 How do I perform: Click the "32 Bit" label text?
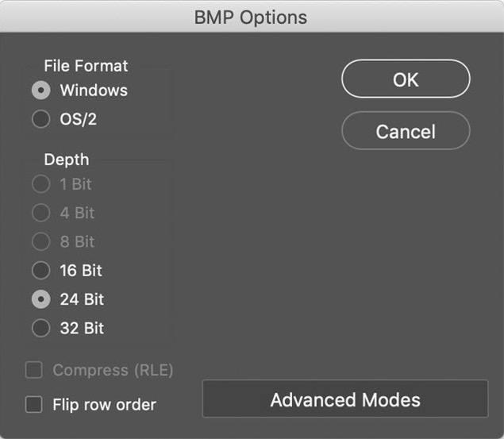[x=82, y=329]
